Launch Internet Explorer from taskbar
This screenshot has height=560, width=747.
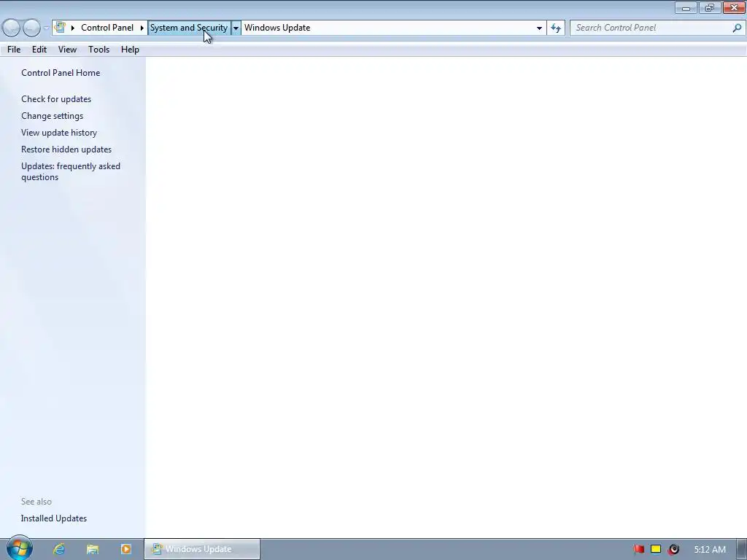click(59, 549)
